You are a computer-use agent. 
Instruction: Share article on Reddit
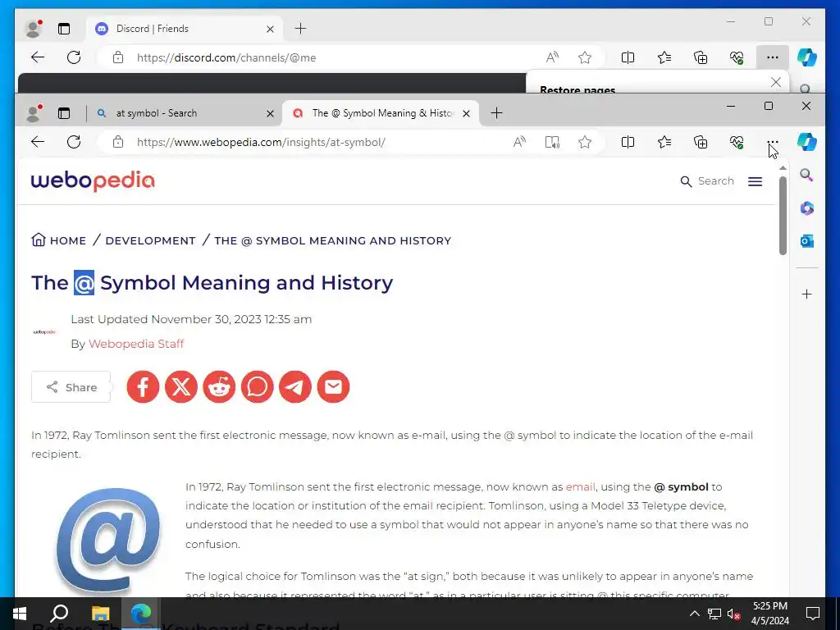[219, 387]
